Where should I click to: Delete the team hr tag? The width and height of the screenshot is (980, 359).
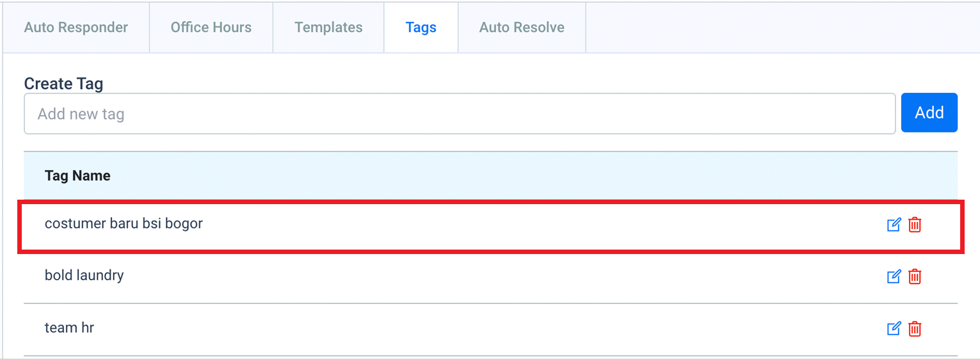coord(915,329)
